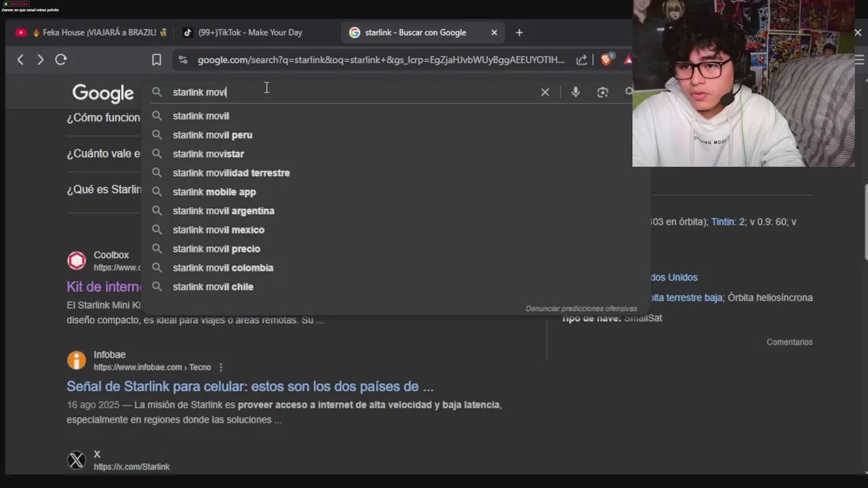
Task: Open more options for Infobae result
Action: (220, 367)
